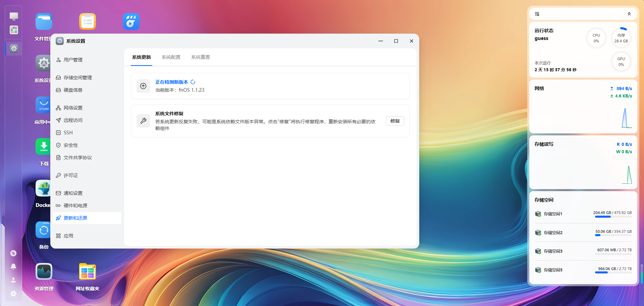The image size is (644, 306).
Task: Select SSH in the settings sidebar
Action: pos(87,133)
